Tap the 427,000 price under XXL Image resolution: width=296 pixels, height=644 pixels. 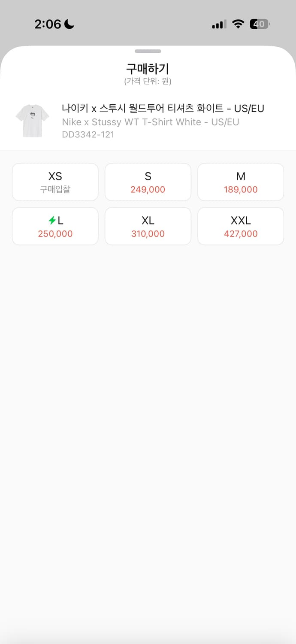(241, 234)
